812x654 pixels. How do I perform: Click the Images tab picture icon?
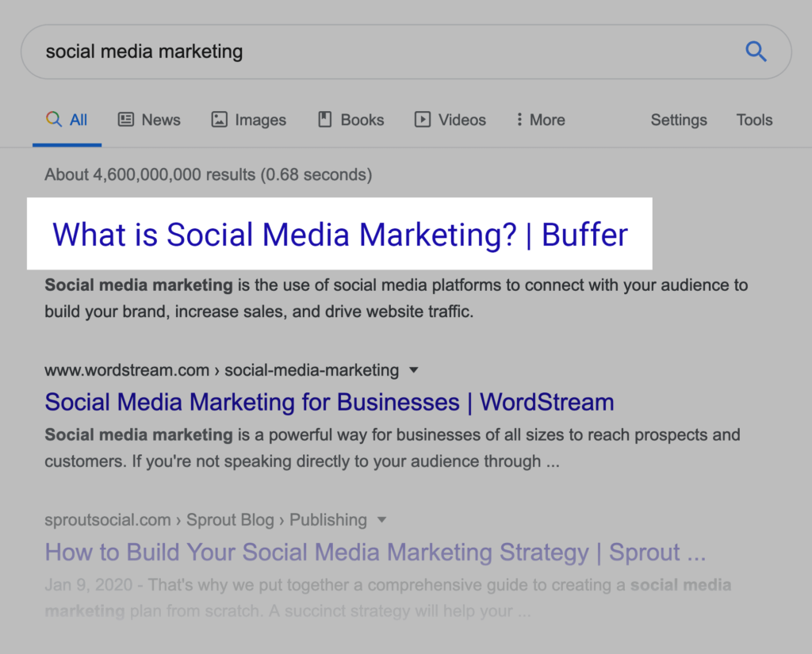tap(219, 120)
